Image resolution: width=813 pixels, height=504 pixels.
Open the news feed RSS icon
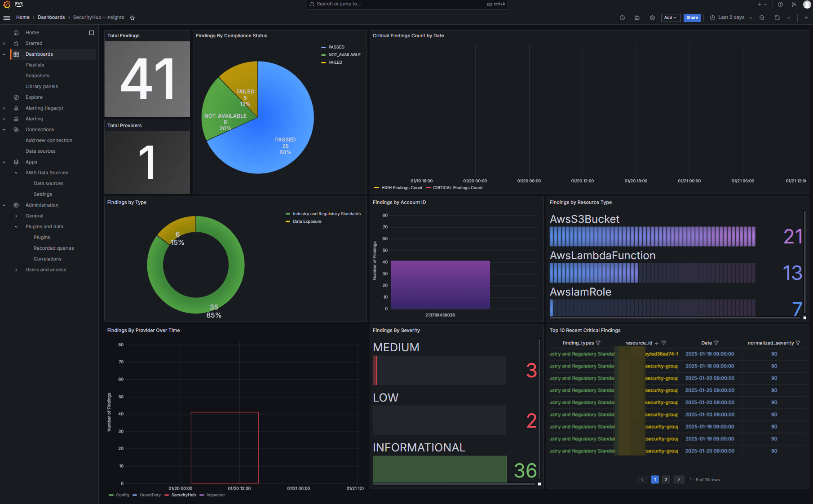coord(794,4)
